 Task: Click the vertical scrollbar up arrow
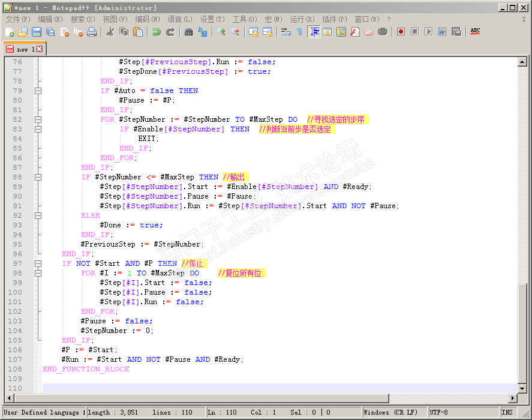point(522,62)
